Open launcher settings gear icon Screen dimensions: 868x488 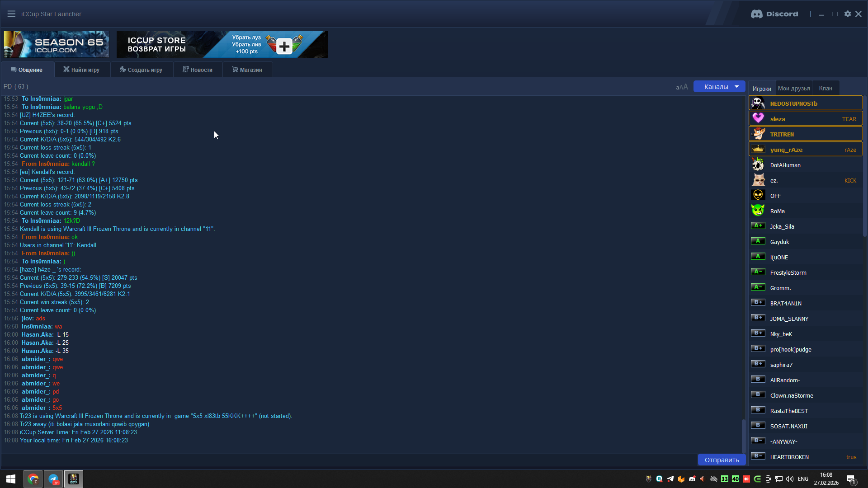click(x=847, y=14)
